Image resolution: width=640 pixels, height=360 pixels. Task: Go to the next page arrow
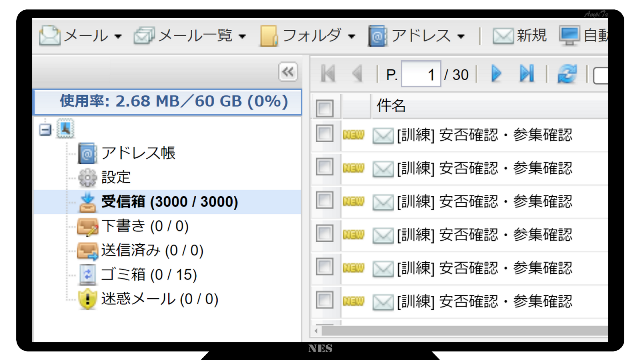pyautogui.click(x=496, y=74)
